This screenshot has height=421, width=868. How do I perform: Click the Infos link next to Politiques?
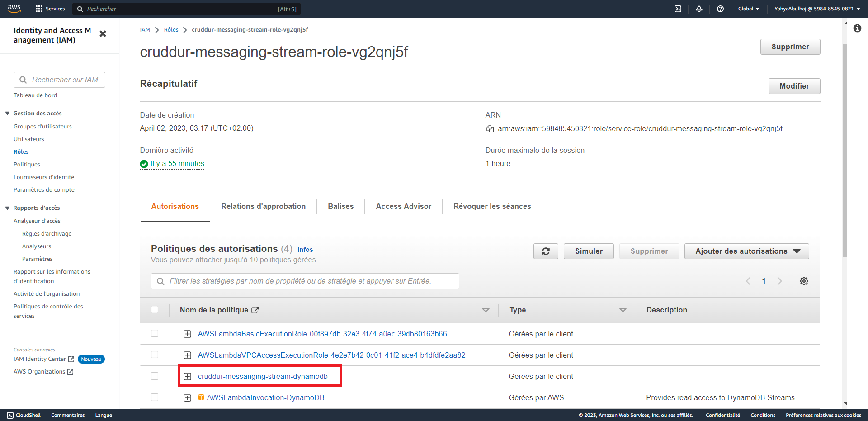coord(305,250)
